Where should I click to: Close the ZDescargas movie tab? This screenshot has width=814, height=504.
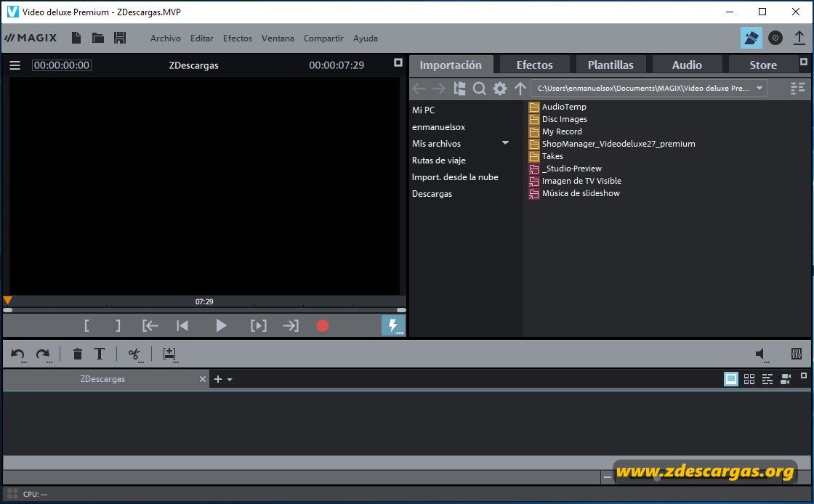[x=203, y=379]
